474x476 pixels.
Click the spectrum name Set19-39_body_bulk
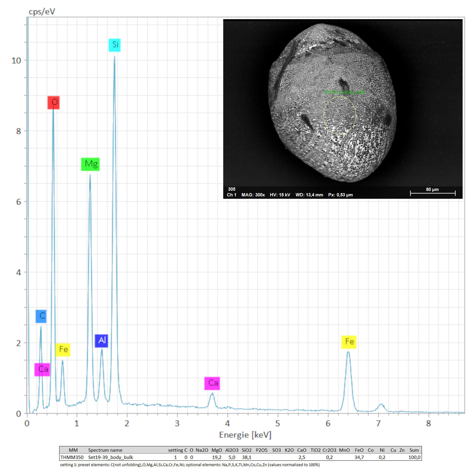click(110, 457)
